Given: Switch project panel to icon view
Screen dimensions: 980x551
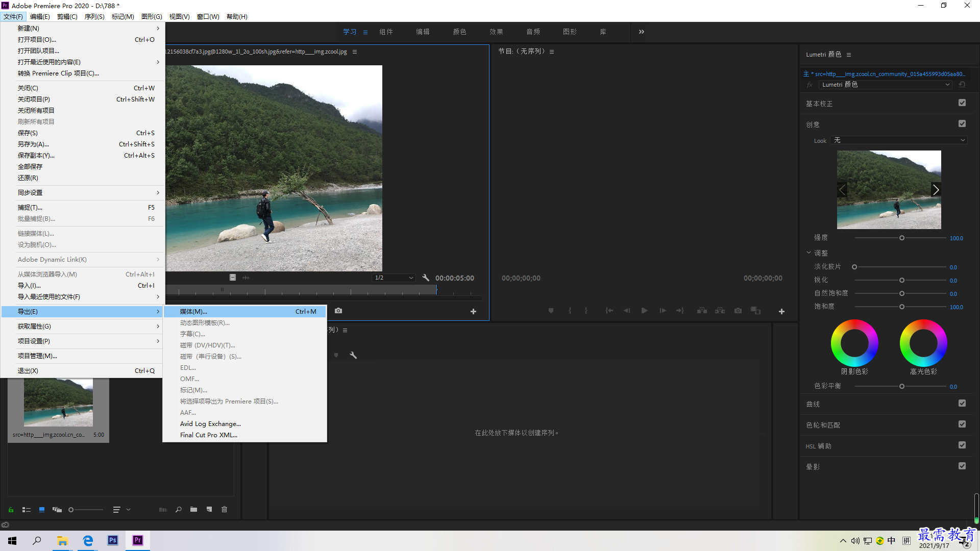Looking at the screenshot, I should (x=42, y=510).
